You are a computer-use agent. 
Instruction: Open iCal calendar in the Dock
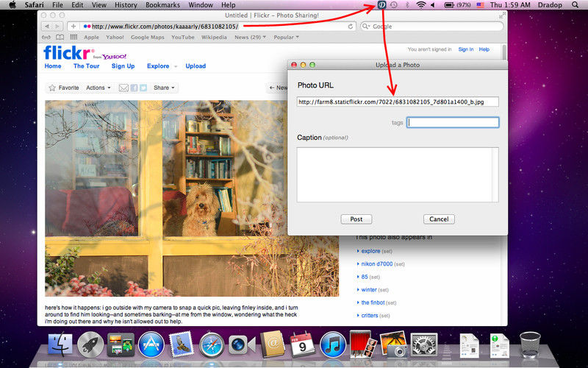point(302,344)
